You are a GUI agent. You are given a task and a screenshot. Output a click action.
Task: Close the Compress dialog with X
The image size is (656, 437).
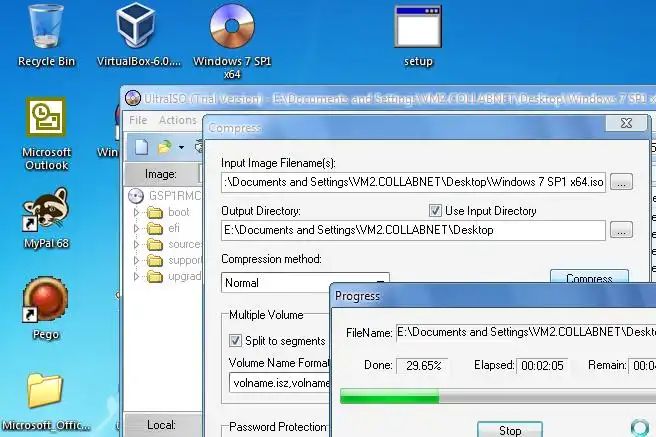pyautogui.click(x=626, y=123)
